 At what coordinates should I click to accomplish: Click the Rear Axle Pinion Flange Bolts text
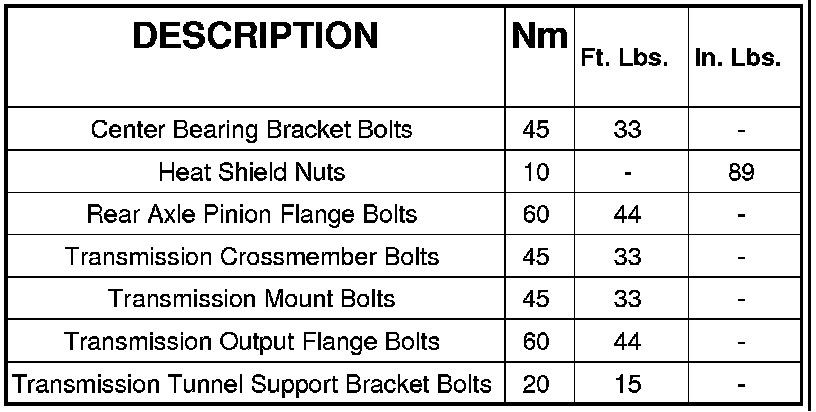tap(251, 214)
